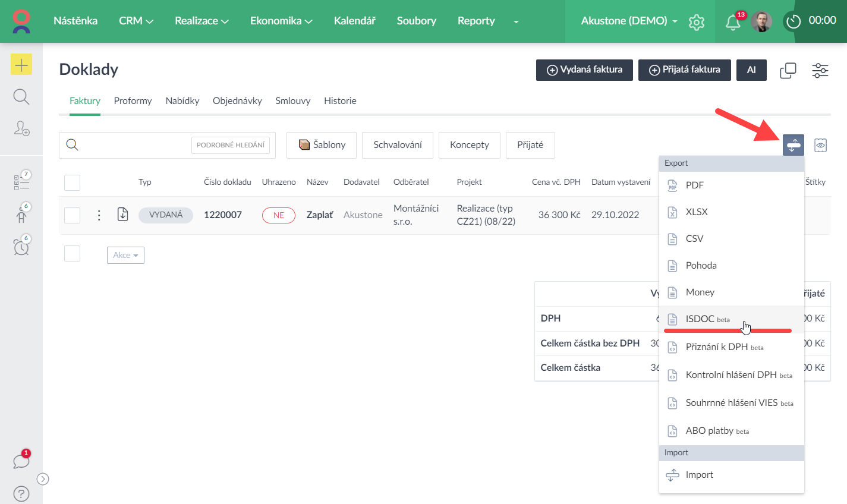The width and height of the screenshot is (847, 504).
Task: Select ISDOC export option
Action: pyautogui.click(x=700, y=319)
